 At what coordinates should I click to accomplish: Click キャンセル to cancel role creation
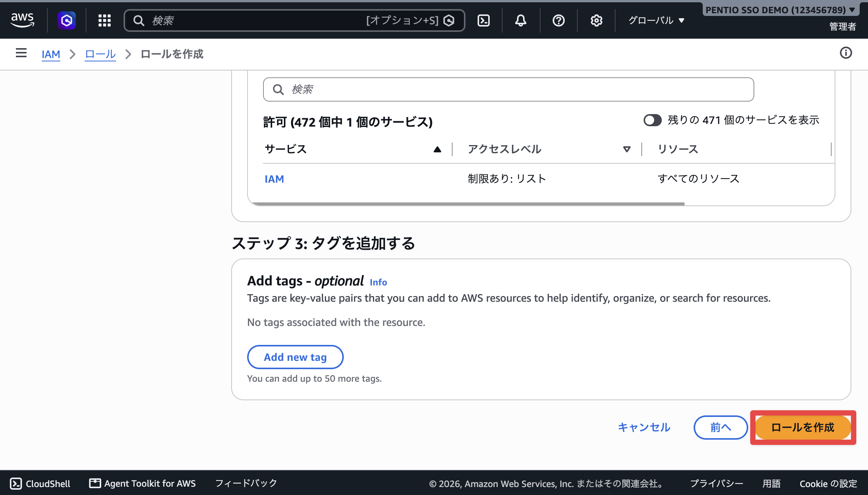(x=644, y=428)
